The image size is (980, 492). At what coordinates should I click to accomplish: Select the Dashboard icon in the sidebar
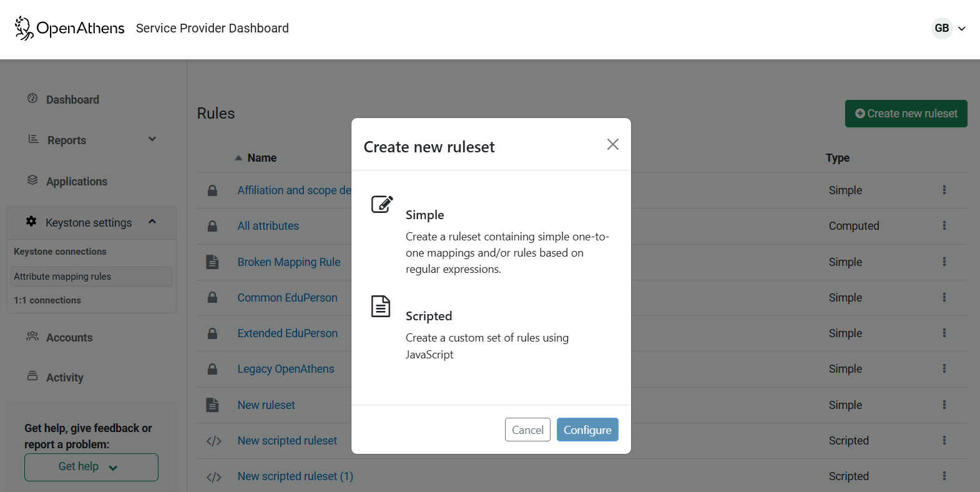coord(32,99)
